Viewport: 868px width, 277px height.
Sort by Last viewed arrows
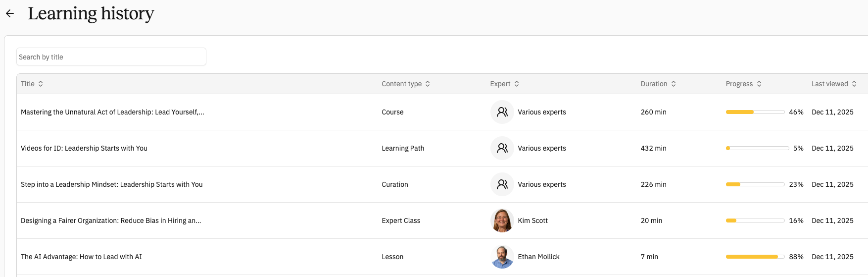(x=854, y=84)
